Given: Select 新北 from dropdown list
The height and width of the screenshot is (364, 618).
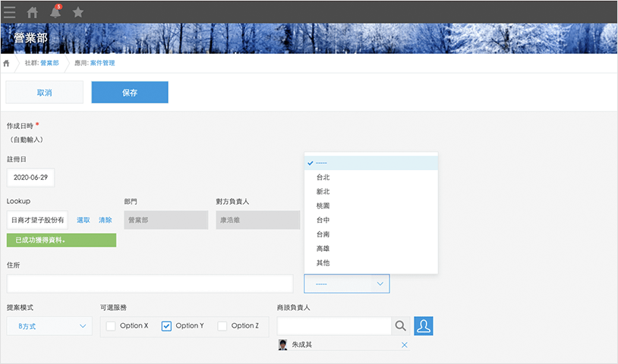Looking at the screenshot, I should click(x=371, y=191).
